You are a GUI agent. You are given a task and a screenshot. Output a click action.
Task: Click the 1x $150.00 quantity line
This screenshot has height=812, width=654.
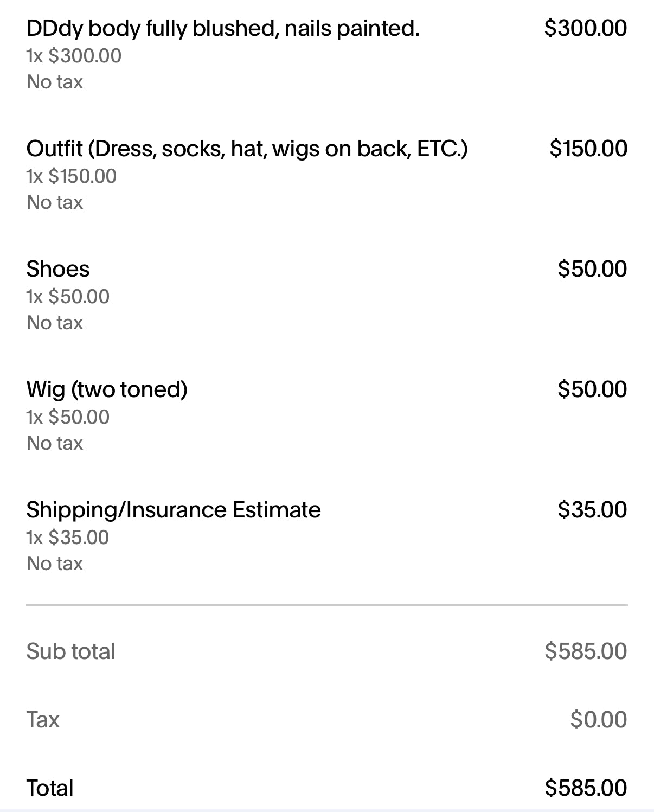(x=71, y=176)
